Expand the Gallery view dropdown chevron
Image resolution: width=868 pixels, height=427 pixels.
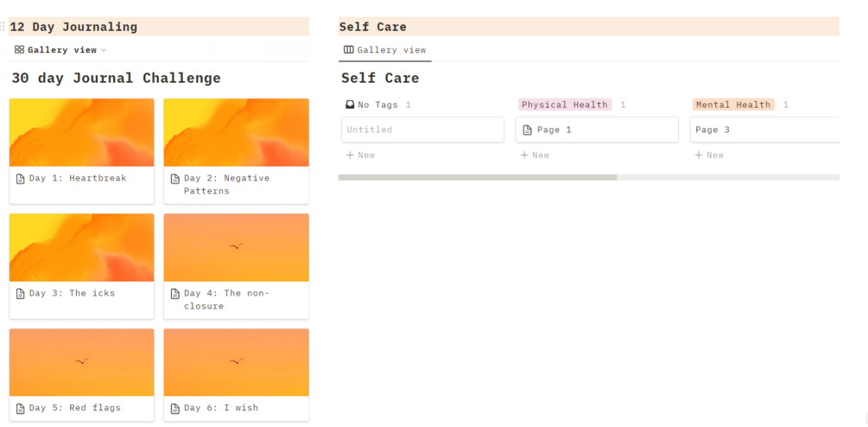point(104,50)
